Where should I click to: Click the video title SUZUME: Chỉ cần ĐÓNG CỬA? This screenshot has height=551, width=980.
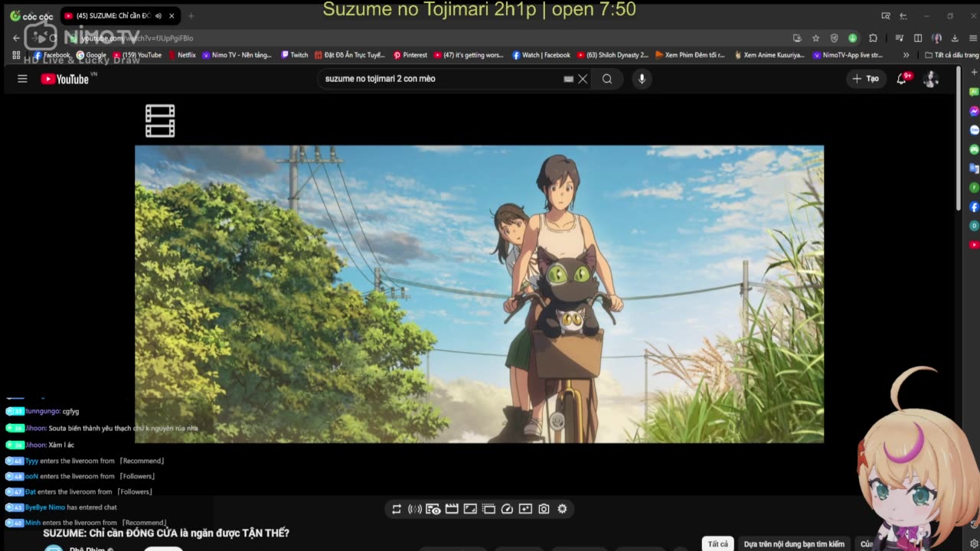point(166,533)
